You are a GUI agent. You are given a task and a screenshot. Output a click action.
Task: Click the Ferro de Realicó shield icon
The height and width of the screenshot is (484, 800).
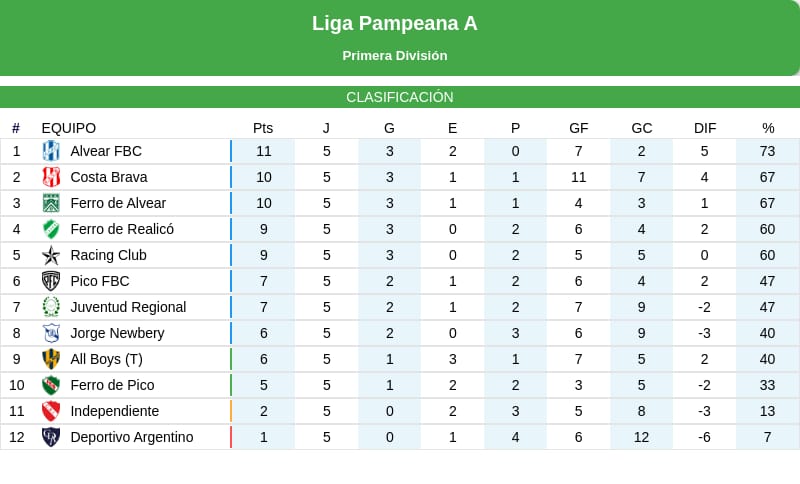(x=51, y=229)
